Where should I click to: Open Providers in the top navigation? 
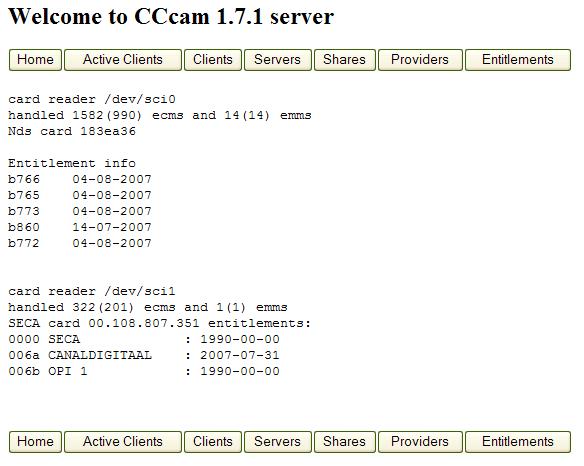(x=420, y=60)
